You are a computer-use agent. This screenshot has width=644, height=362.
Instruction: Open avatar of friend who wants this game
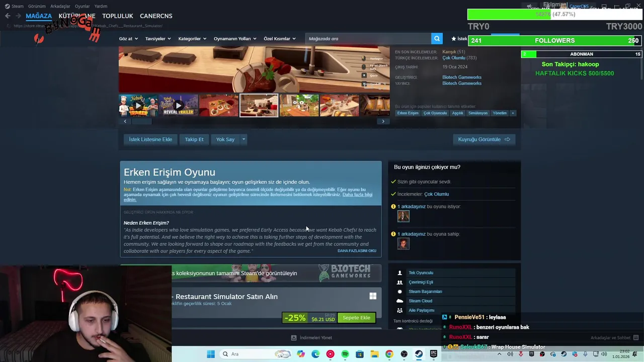(403, 216)
